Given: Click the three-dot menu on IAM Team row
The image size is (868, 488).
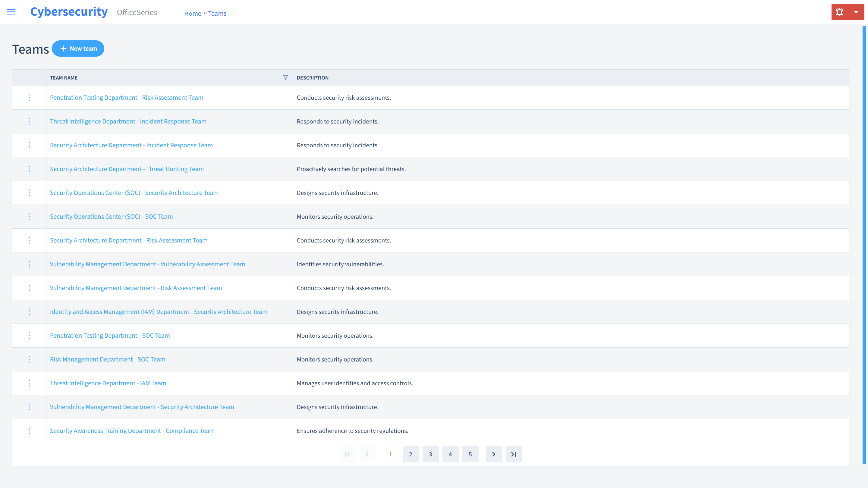Looking at the screenshot, I should click(x=29, y=383).
